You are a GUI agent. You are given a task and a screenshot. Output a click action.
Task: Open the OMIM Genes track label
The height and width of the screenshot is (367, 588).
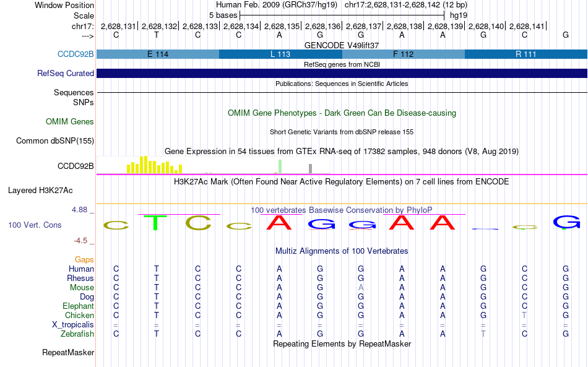(x=69, y=121)
